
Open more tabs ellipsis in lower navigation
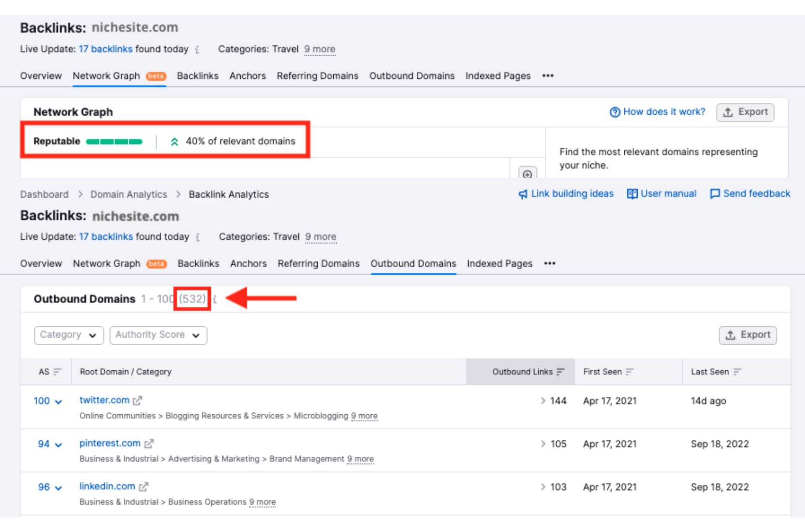pyautogui.click(x=549, y=263)
